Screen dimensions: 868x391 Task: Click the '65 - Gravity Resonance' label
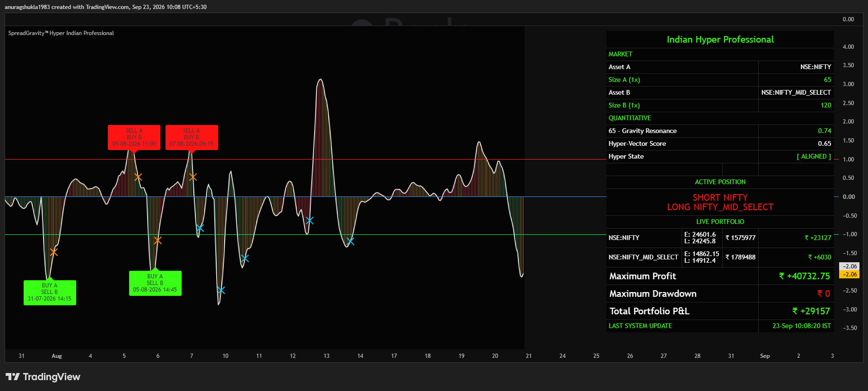pos(642,131)
